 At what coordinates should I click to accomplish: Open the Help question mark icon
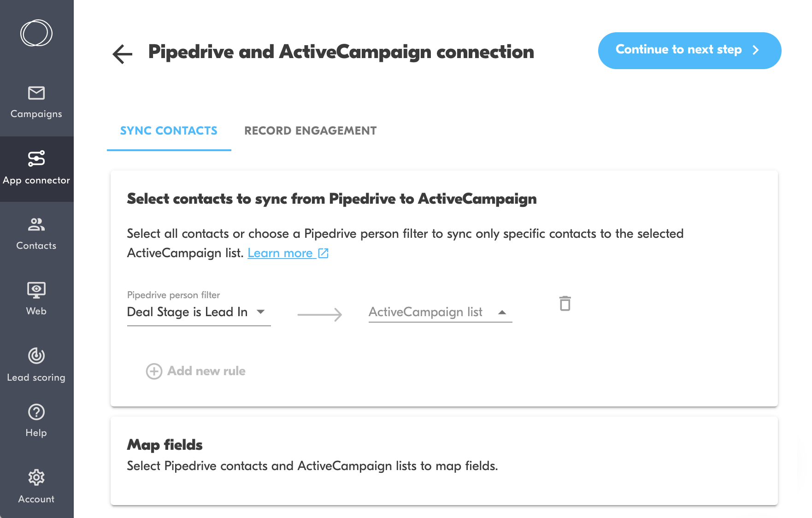point(36,412)
